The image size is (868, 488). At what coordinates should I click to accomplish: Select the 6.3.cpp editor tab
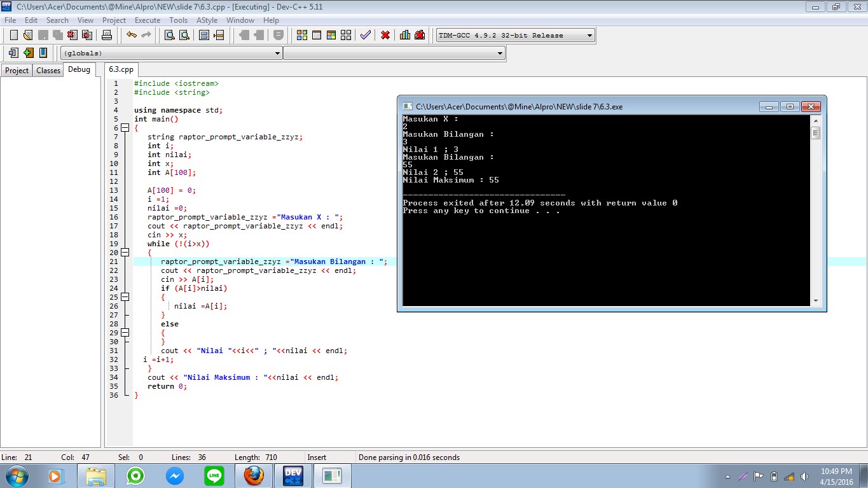(121, 69)
